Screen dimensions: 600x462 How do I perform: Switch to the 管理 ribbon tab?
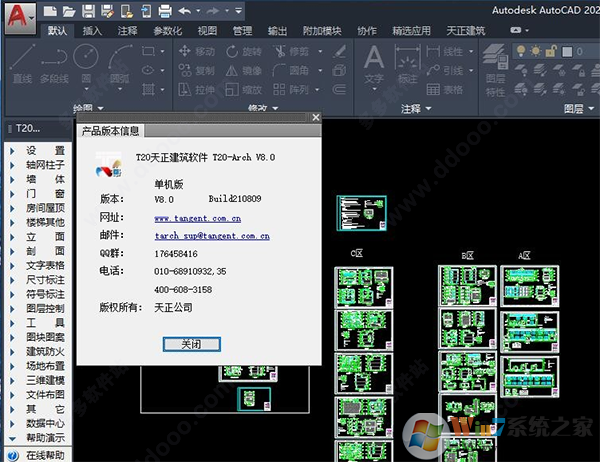point(242,31)
